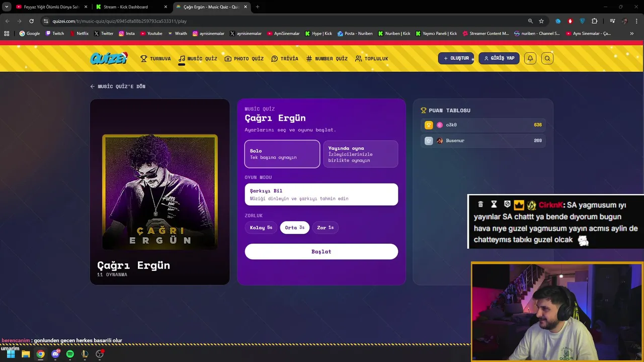Open League of Legends from the taskbar
Screen dimensions: 644x362
[85, 354]
